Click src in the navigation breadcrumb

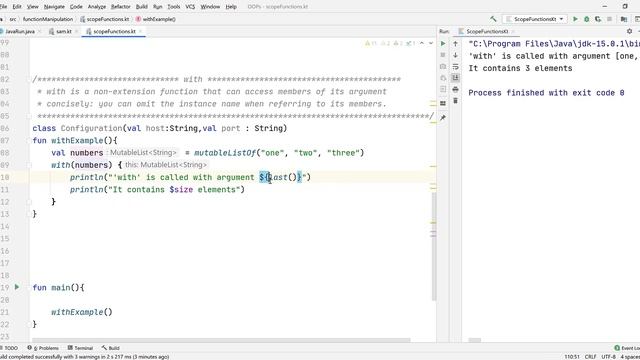(x=13, y=19)
